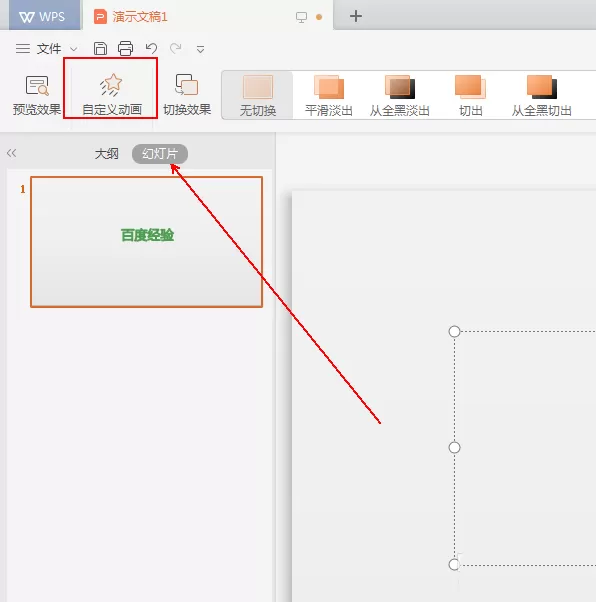Image resolution: width=596 pixels, height=602 pixels.
Task: Click the bottom-left handle of the placeholder
Action: 454,564
